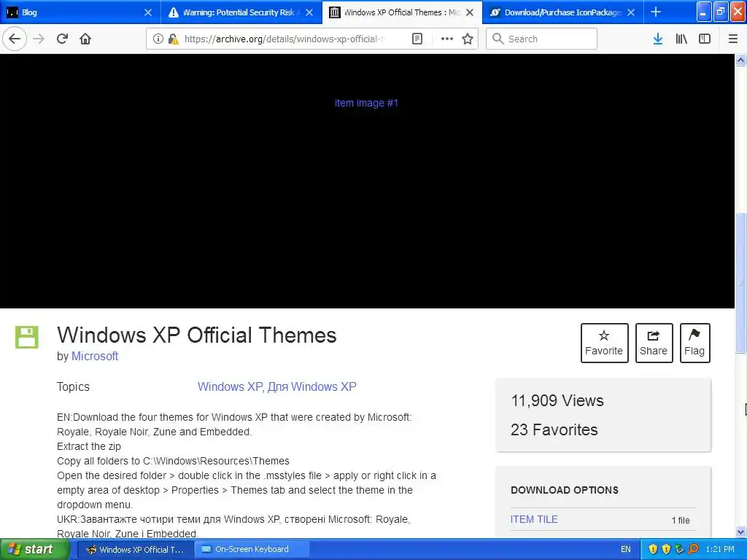The height and width of the screenshot is (560, 747).
Task: Click the green floppy disk software icon
Action: coord(27,337)
